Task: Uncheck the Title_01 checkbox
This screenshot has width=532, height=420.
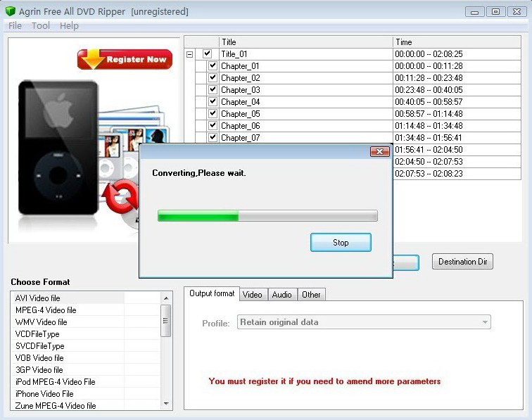Action: [x=207, y=53]
